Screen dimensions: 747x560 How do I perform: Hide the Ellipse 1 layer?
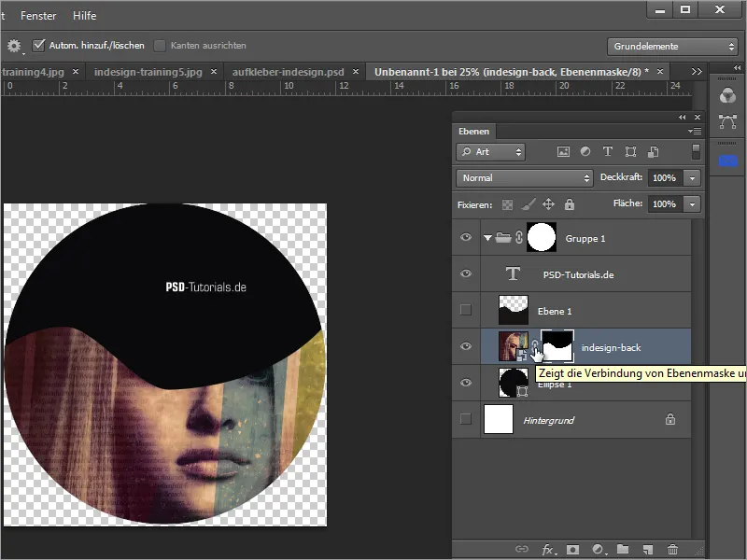(x=466, y=383)
